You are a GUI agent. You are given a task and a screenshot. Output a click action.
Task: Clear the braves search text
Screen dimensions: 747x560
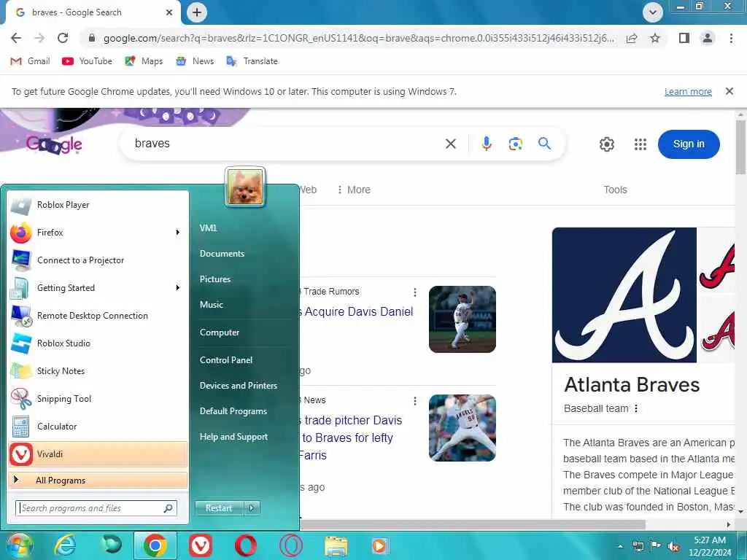[451, 144]
